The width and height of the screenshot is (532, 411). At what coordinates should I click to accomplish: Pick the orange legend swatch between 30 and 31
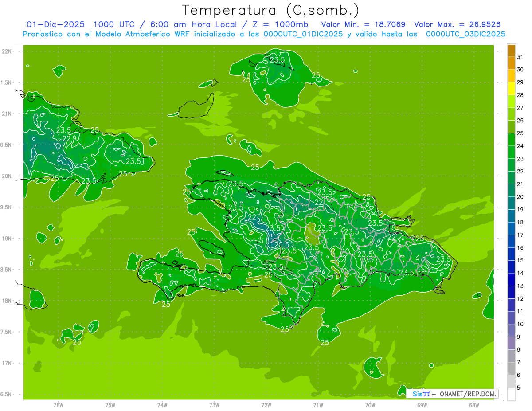[x=511, y=63]
